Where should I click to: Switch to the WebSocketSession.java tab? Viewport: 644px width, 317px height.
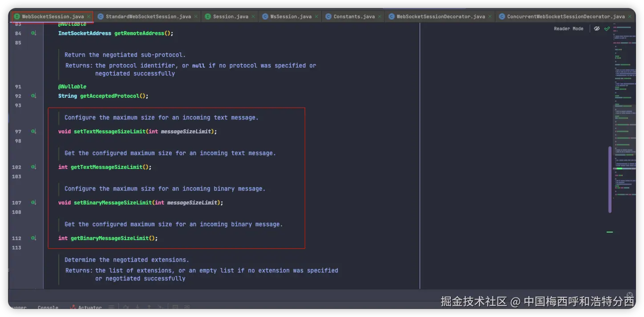click(53, 16)
